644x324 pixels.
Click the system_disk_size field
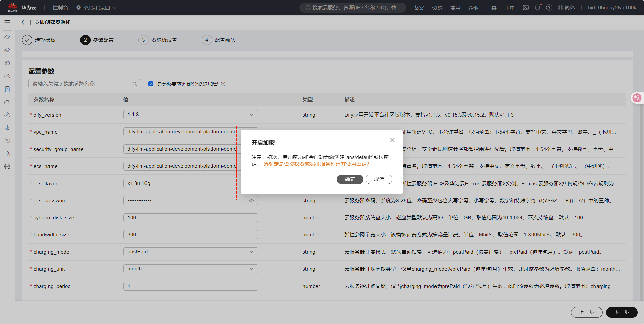pos(191,218)
